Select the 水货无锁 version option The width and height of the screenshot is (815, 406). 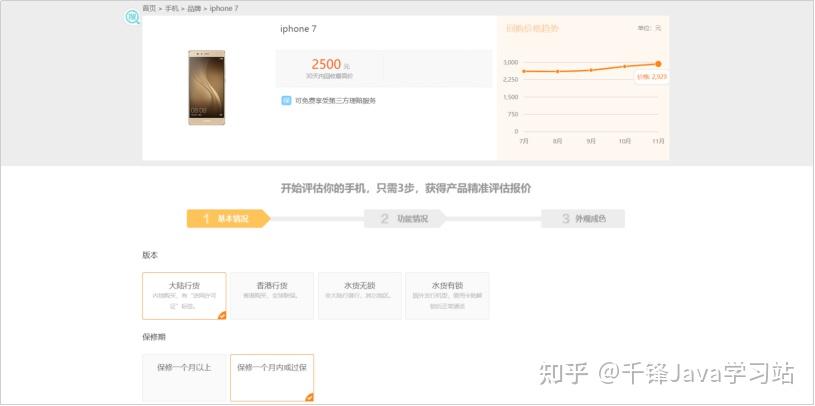click(360, 296)
